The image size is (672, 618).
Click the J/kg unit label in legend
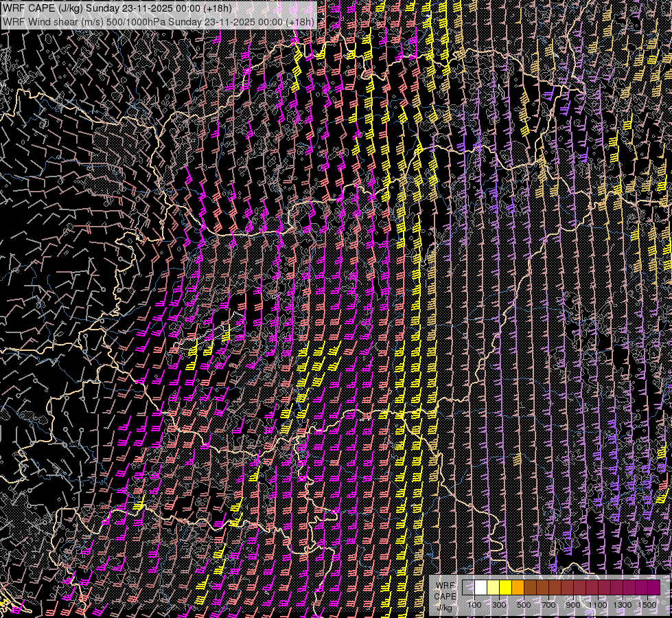tap(445, 607)
